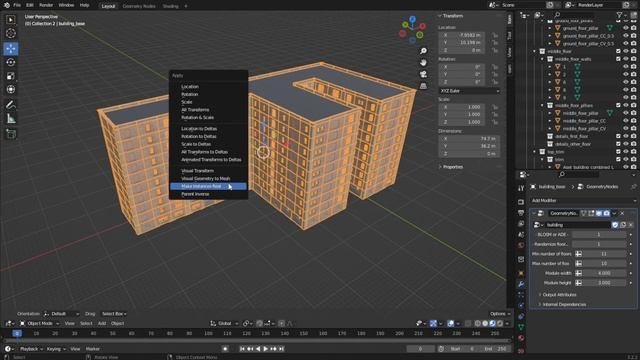The height and width of the screenshot is (360, 640).
Task: Toggle camera view icon in viewport
Action: tap(423, 74)
